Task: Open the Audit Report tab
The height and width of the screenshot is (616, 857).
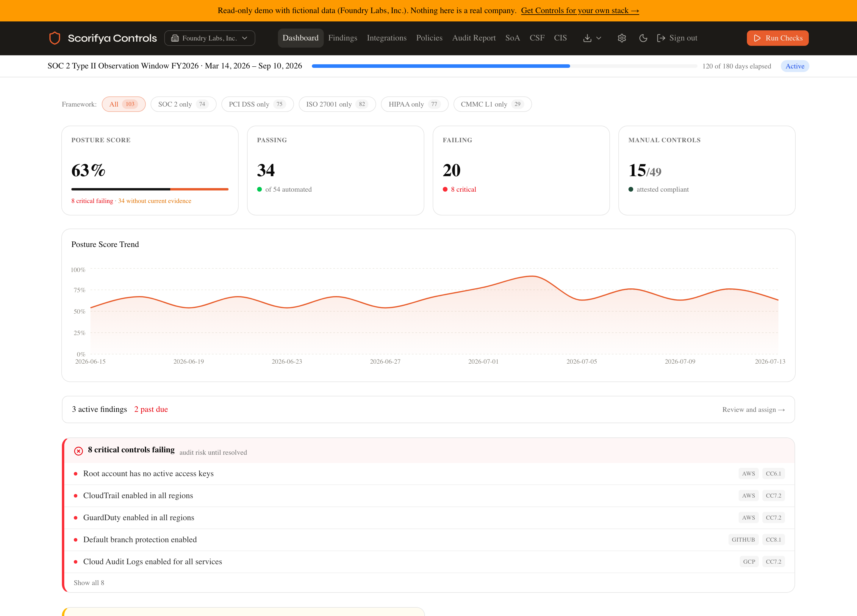Action: coord(474,38)
